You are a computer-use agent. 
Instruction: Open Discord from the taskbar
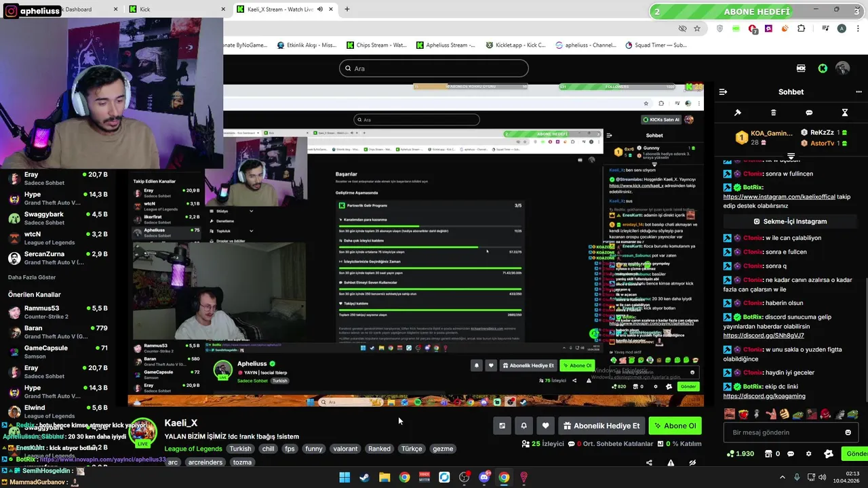[484, 477]
